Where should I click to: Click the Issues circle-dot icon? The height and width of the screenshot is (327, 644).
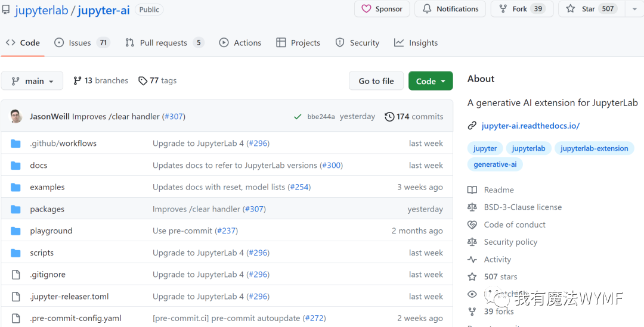59,43
